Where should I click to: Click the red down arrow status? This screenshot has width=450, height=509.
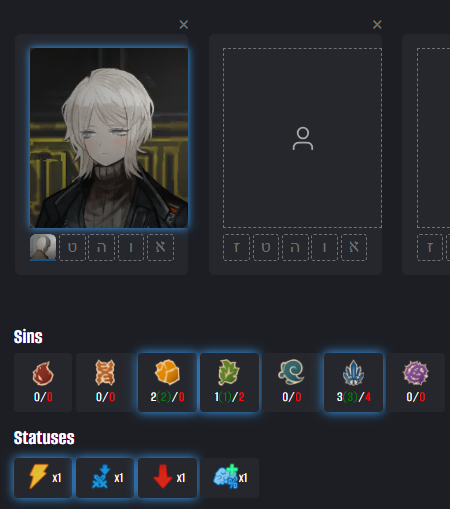point(167,478)
